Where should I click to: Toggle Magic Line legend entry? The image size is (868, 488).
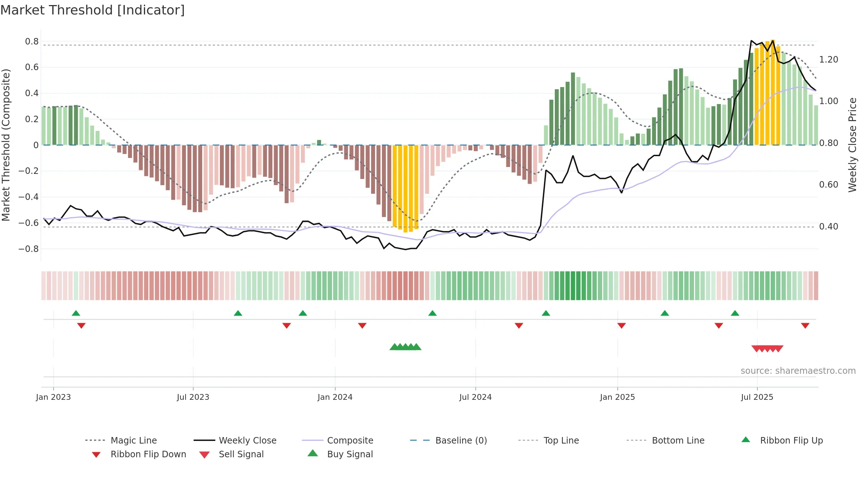tap(121, 440)
